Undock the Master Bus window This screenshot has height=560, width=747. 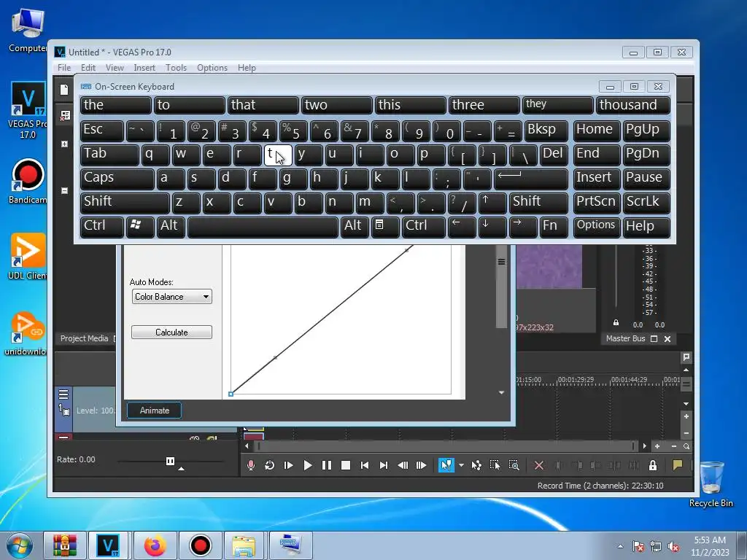(654, 339)
